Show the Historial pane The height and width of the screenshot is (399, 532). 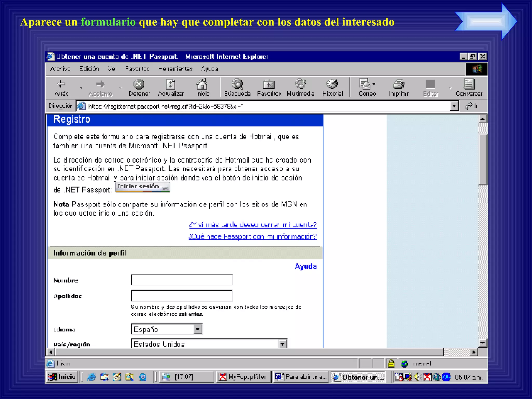pos(332,88)
